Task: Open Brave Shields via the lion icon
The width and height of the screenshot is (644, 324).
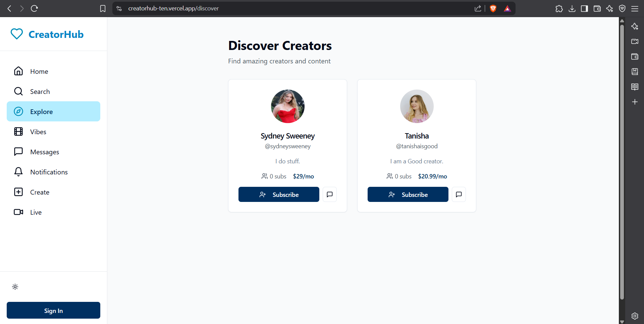Action: point(493,8)
